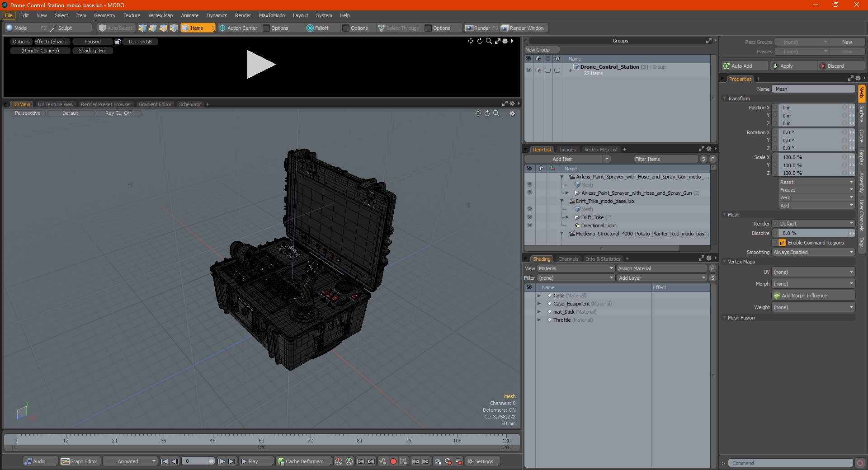Click the Command input field
This screenshot has height=470, width=868.
tap(790, 463)
